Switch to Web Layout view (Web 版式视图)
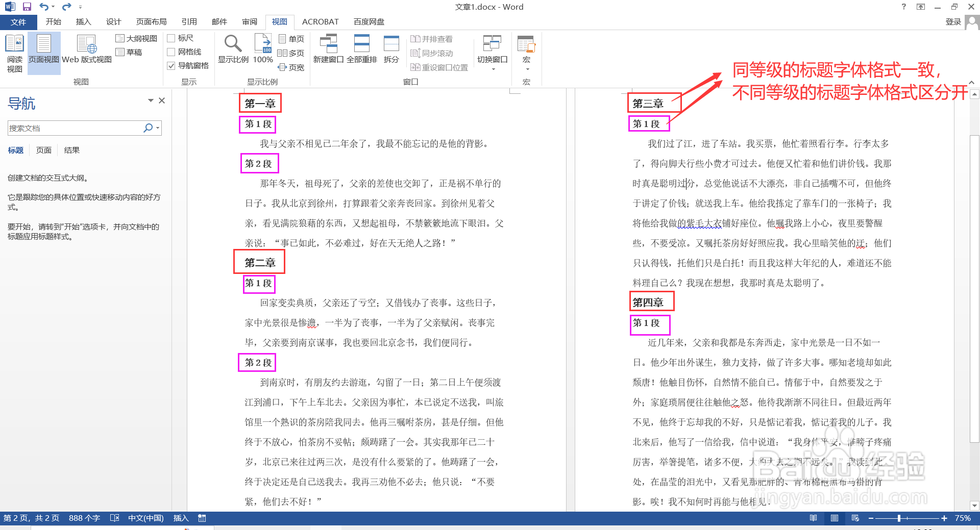 click(x=87, y=49)
